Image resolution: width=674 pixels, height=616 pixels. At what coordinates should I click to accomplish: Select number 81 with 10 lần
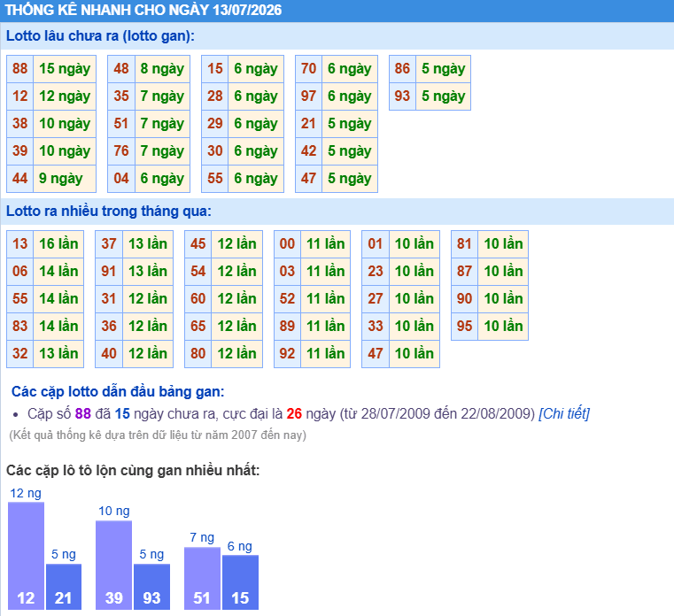click(464, 244)
